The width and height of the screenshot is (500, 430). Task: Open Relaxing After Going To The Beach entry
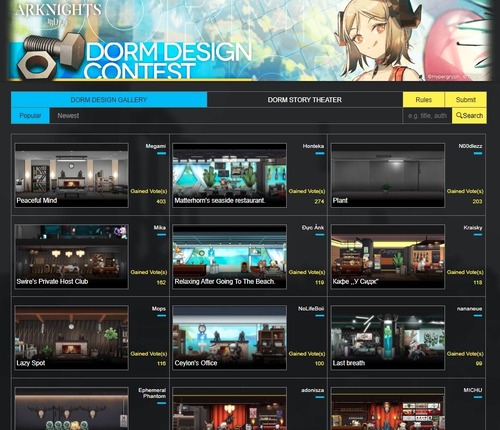pyautogui.click(x=229, y=256)
